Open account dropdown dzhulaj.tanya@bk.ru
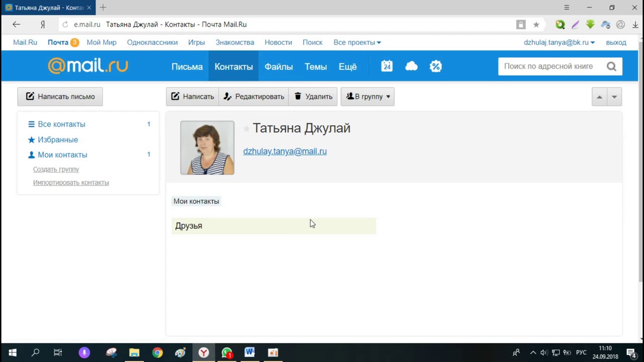Screen dimensions: 644x362 click(559, 42)
